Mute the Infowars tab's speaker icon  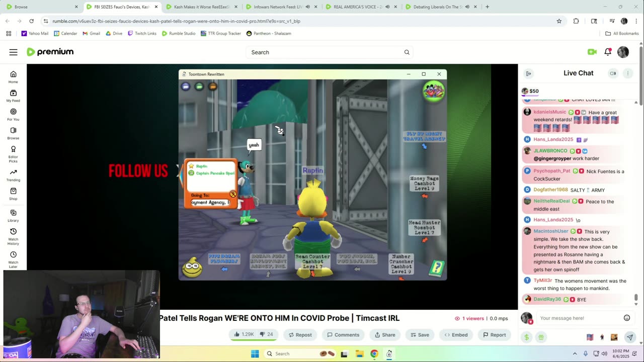(307, 7)
